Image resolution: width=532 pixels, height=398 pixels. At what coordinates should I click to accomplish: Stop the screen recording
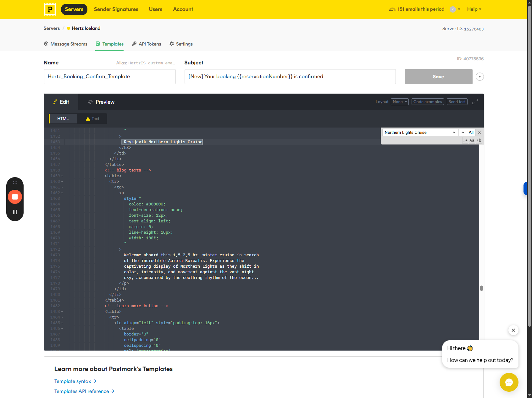click(x=15, y=197)
